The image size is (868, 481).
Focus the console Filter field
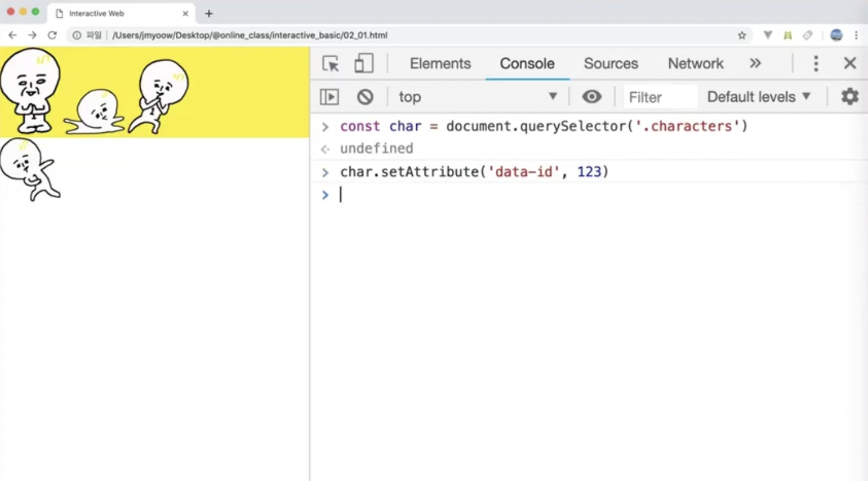pyautogui.click(x=660, y=97)
